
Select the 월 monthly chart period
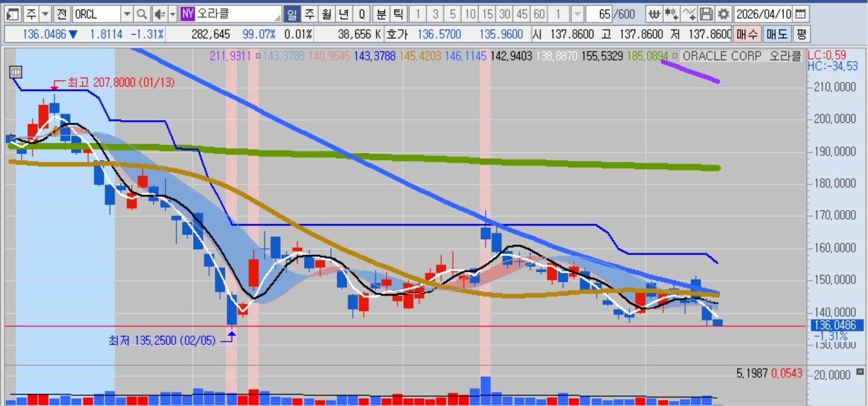(326, 13)
